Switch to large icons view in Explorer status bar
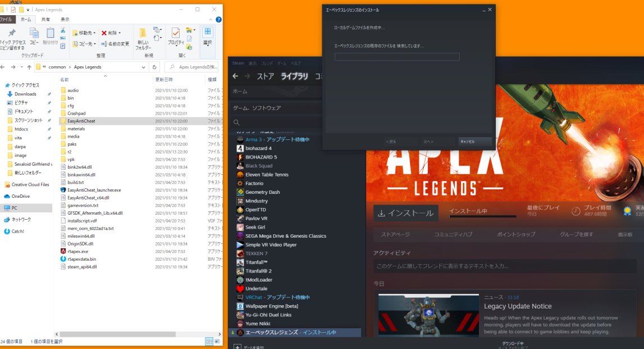 [x=217, y=341]
